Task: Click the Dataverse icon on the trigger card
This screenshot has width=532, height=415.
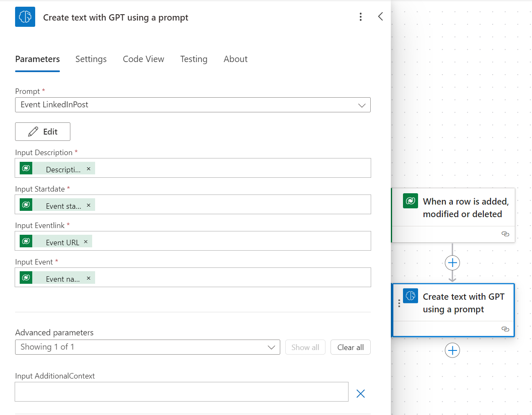Action: [410, 201]
